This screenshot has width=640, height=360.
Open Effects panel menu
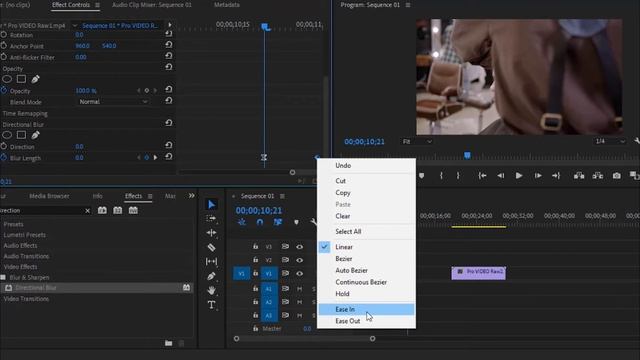click(x=150, y=196)
